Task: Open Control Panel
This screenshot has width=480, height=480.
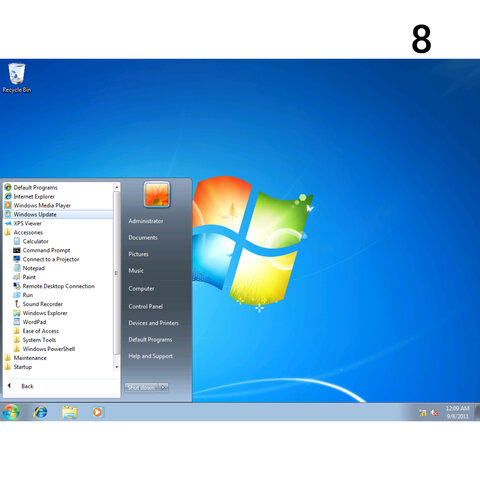Action: click(146, 306)
